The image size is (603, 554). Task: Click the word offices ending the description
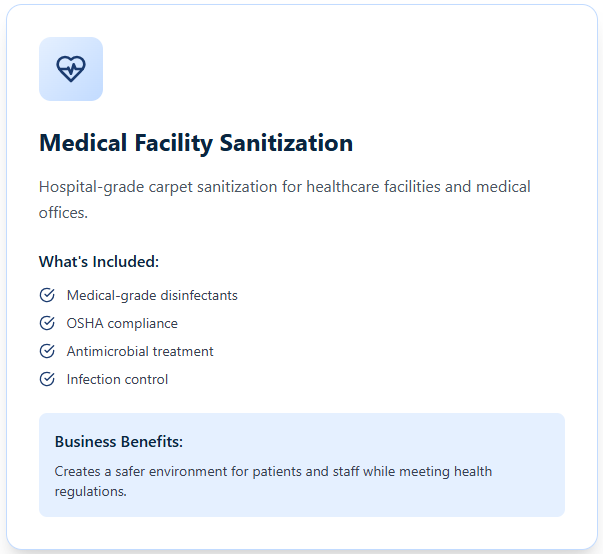coord(63,213)
